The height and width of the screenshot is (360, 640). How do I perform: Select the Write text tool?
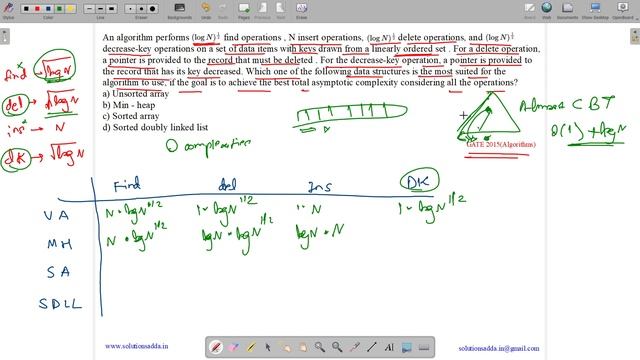coord(389,347)
